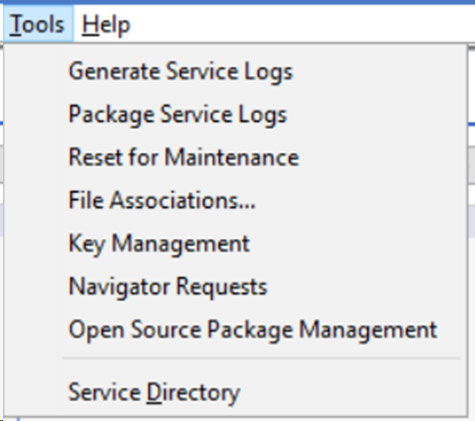
Task: Click Reset for Maintenance option
Action: (x=235, y=157)
